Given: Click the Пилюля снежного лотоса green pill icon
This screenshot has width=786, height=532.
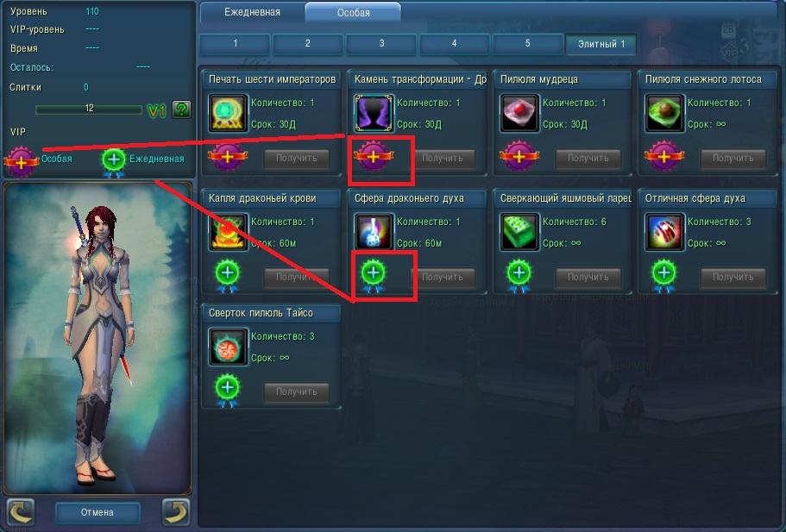Looking at the screenshot, I should coord(664,114).
